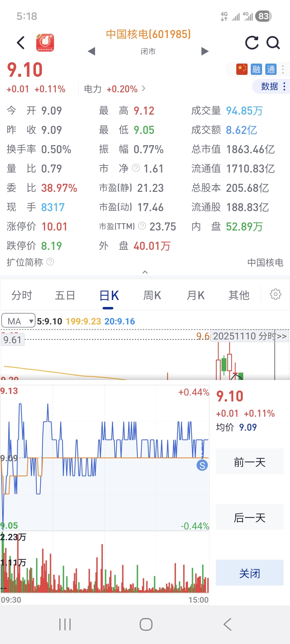
Task: Tap 流通值 1710.83亿 value
Action: [251, 169]
